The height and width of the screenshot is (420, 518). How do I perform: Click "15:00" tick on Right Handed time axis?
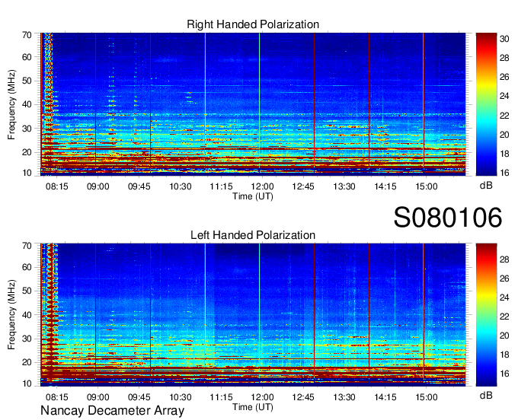coord(427,186)
